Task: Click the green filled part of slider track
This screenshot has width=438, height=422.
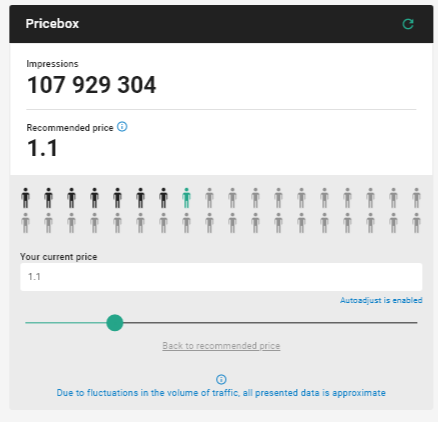Action: [66, 323]
